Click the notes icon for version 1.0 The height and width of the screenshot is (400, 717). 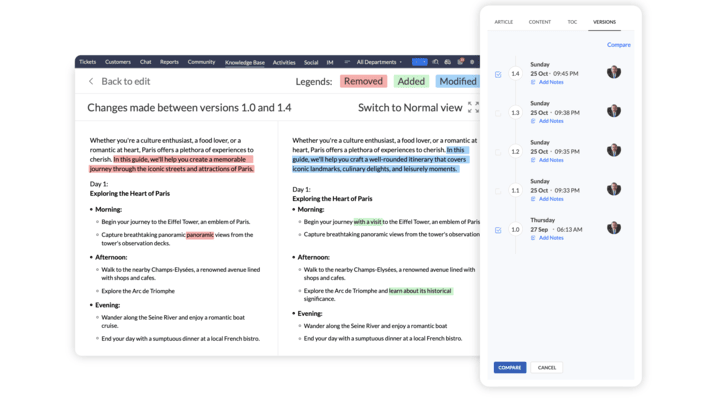click(533, 238)
